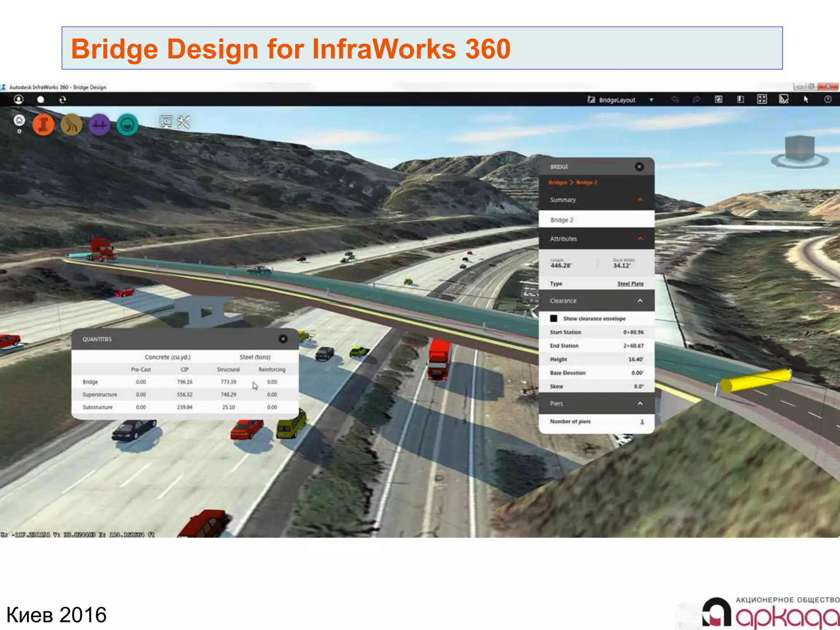Viewport: 840px width, 630px height.
Task: Click Superstructure CIP value 556.32
Action: [185, 395]
